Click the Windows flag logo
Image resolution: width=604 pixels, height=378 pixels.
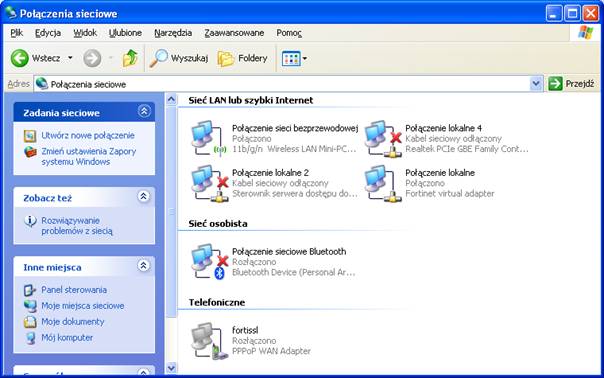(x=586, y=33)
